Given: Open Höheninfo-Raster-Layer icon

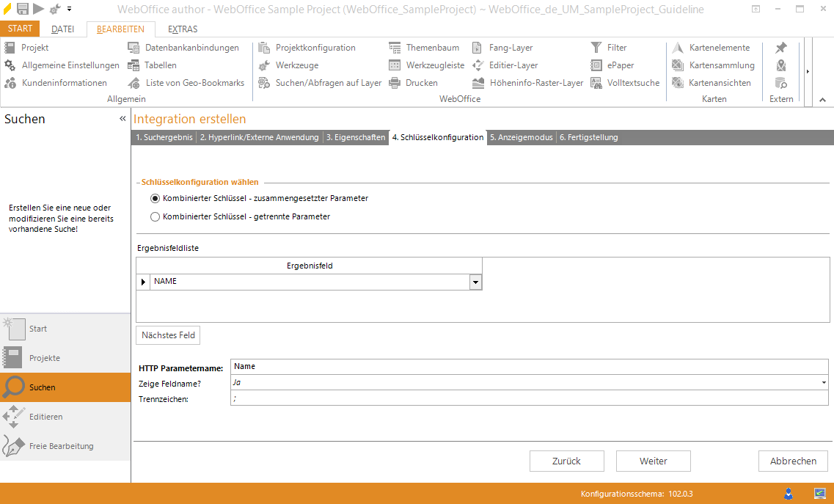Looking at the screenshot, I should pyautogui.click(x=478, y=83).
